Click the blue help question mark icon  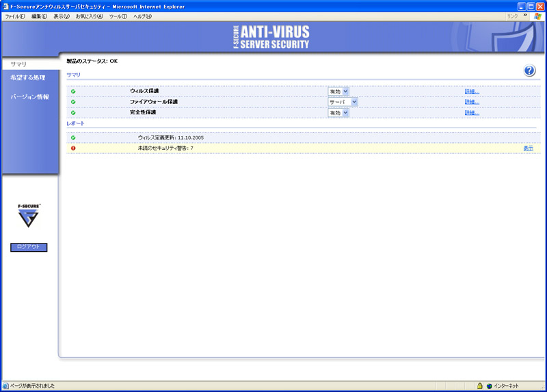(529, 71)
